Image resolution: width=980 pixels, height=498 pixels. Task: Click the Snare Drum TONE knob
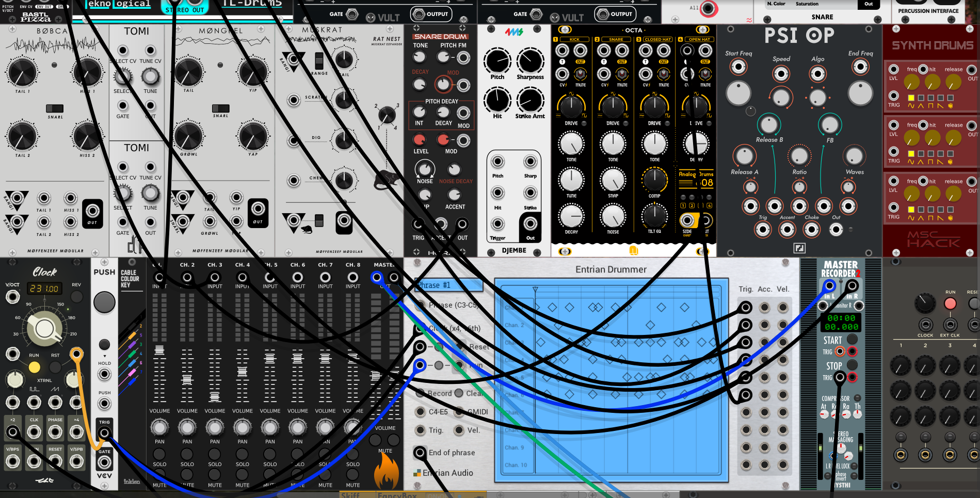click(x=420, y=57)
